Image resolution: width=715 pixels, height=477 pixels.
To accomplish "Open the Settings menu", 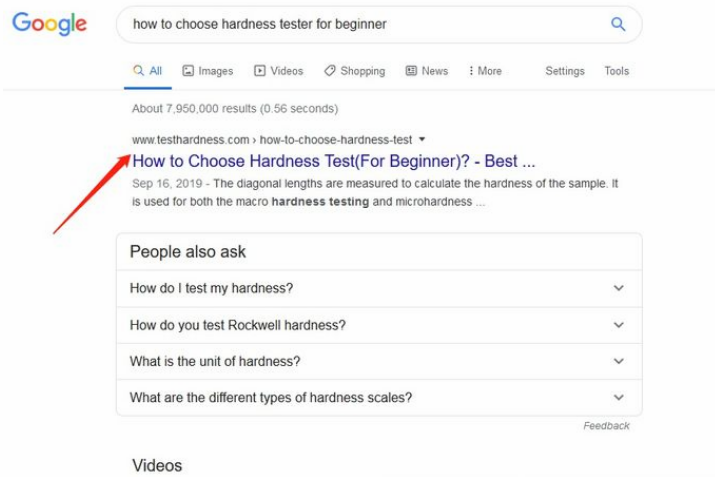I will 565,71.
